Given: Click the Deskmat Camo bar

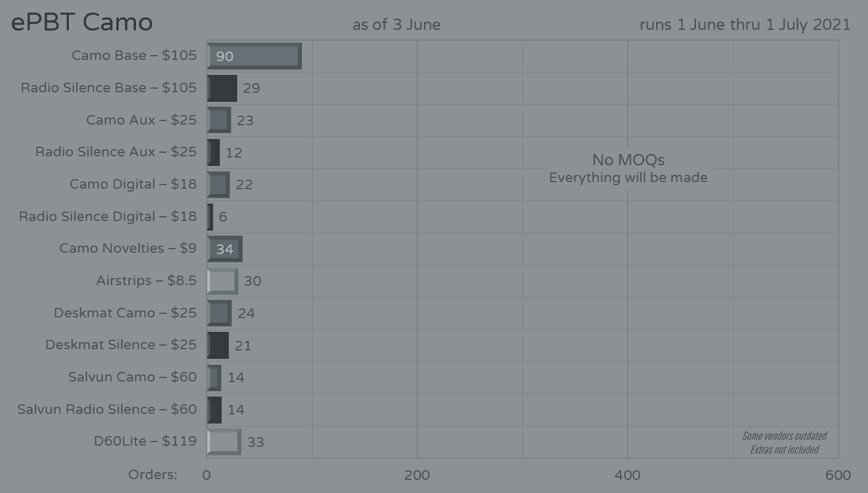Looking at the screenshot, I should pos(219,313).
